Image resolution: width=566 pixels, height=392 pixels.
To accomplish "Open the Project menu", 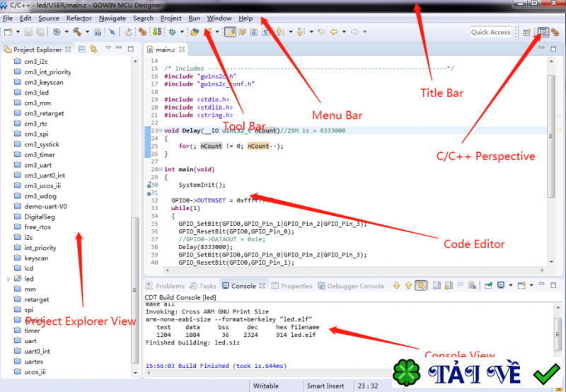I will [171, 18].
